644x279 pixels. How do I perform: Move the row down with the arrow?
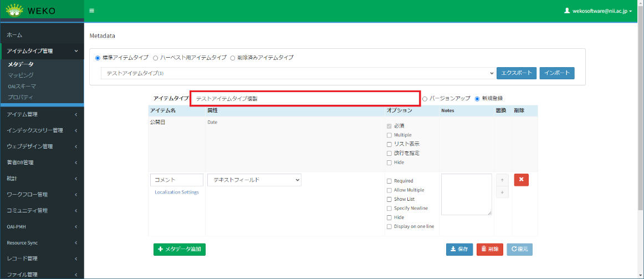coord(502,192)
